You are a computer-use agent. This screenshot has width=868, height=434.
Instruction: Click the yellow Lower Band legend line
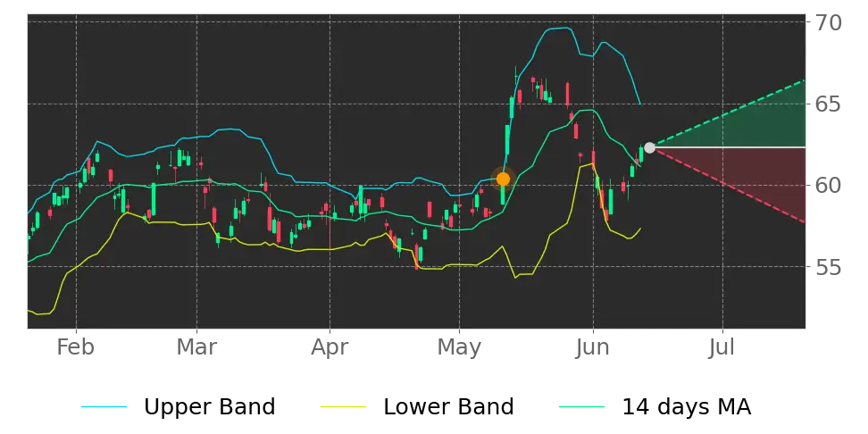344,407
